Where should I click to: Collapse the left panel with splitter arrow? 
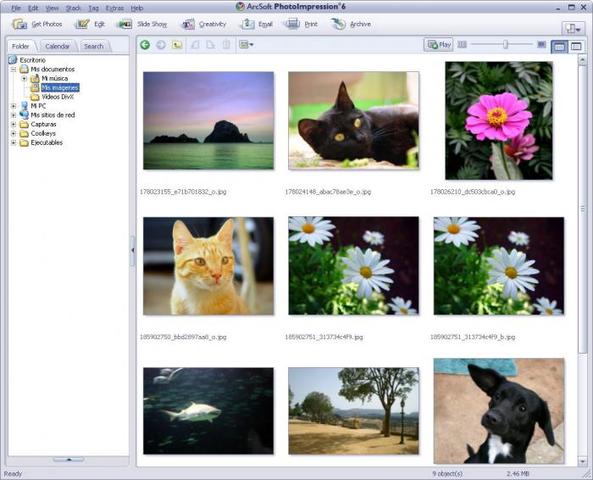point(133,250)
